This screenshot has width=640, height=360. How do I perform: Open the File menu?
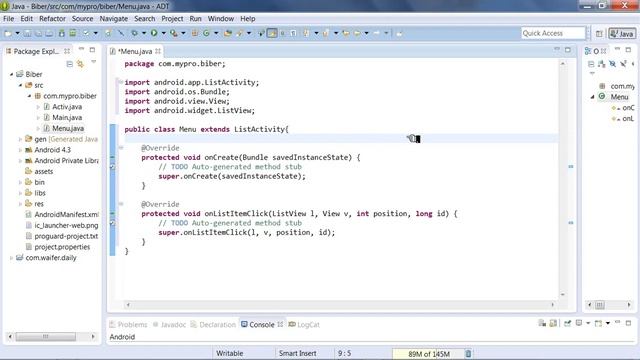(x=8, y=19)
